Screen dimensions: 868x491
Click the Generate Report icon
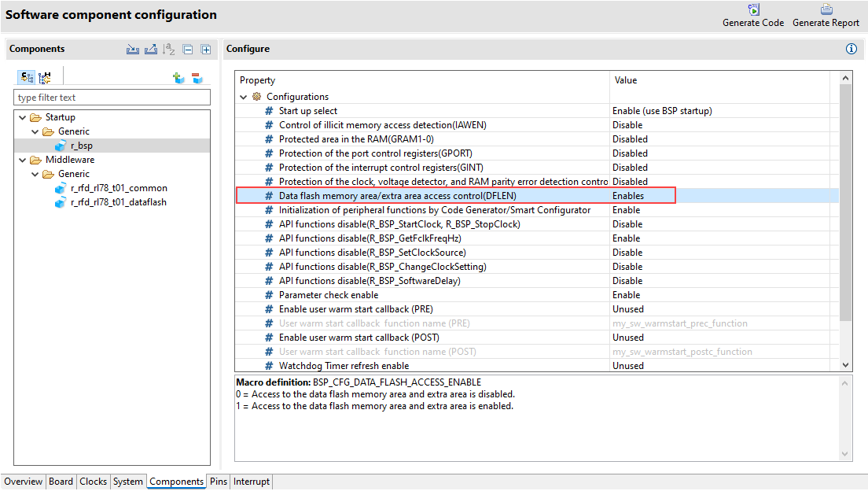click(x=826, y=9)
